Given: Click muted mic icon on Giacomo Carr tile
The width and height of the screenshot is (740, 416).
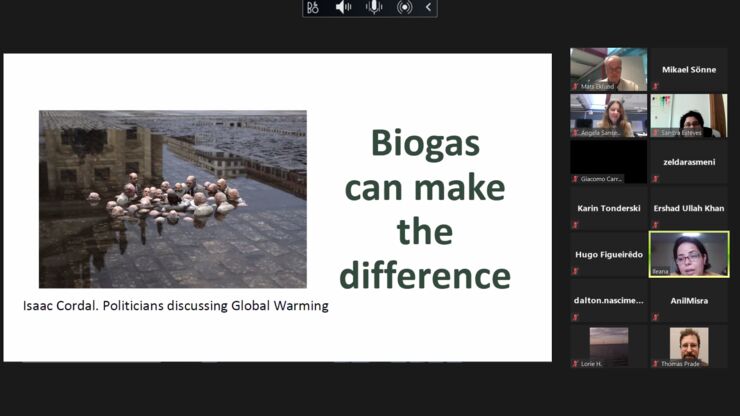Looking at the screenshot, I should point(575,179).
